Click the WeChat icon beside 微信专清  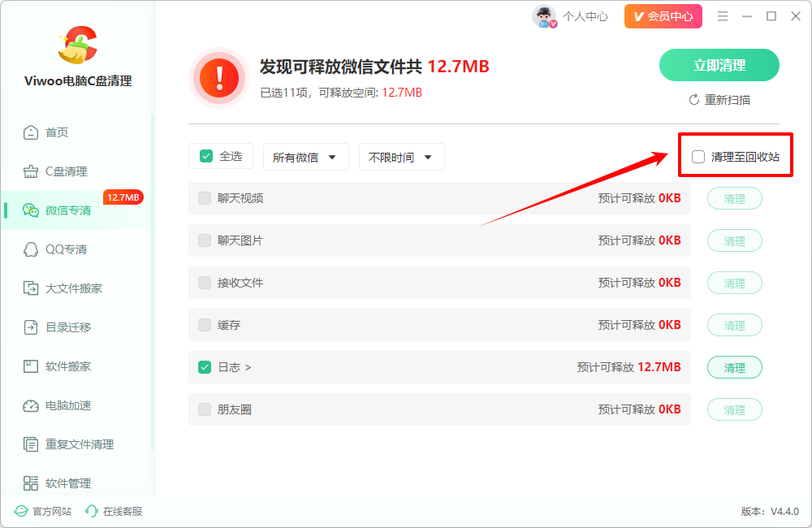click(31, 210)
